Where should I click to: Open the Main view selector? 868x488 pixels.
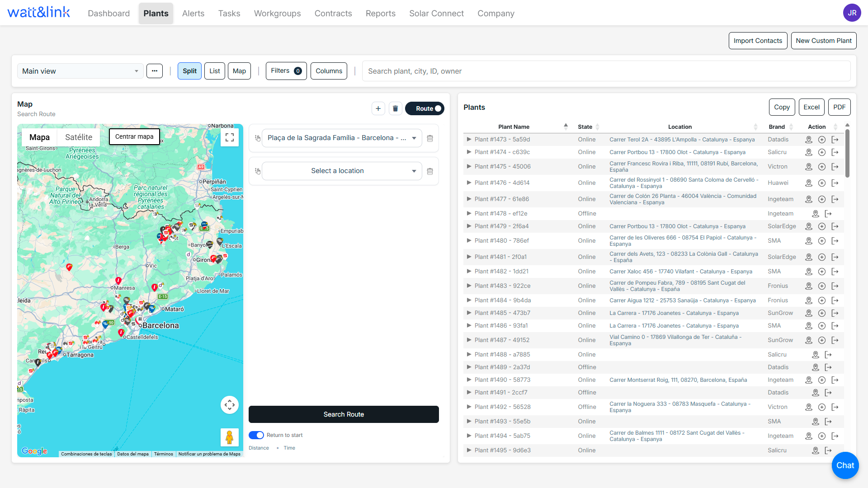(x=80, y=71)
